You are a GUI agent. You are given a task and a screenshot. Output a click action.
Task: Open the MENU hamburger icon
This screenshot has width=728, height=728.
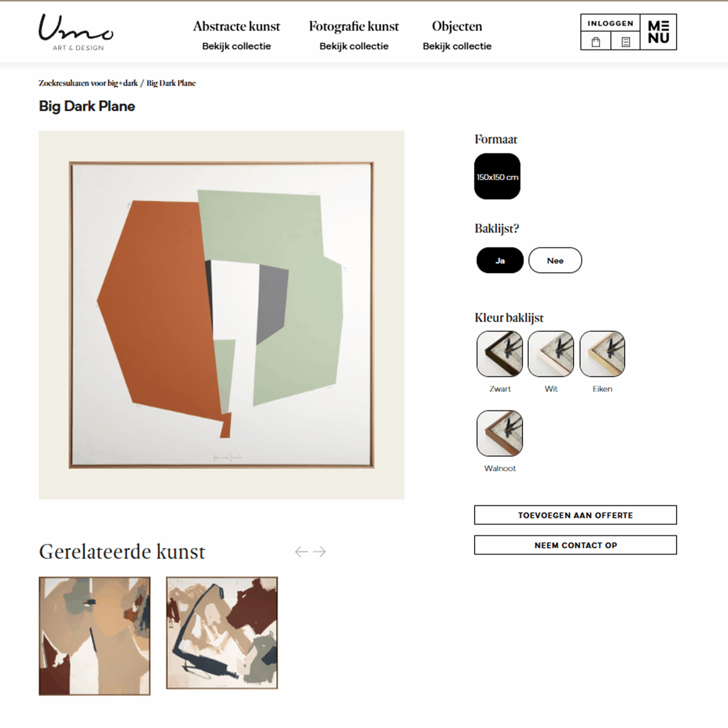coord(658,32)
